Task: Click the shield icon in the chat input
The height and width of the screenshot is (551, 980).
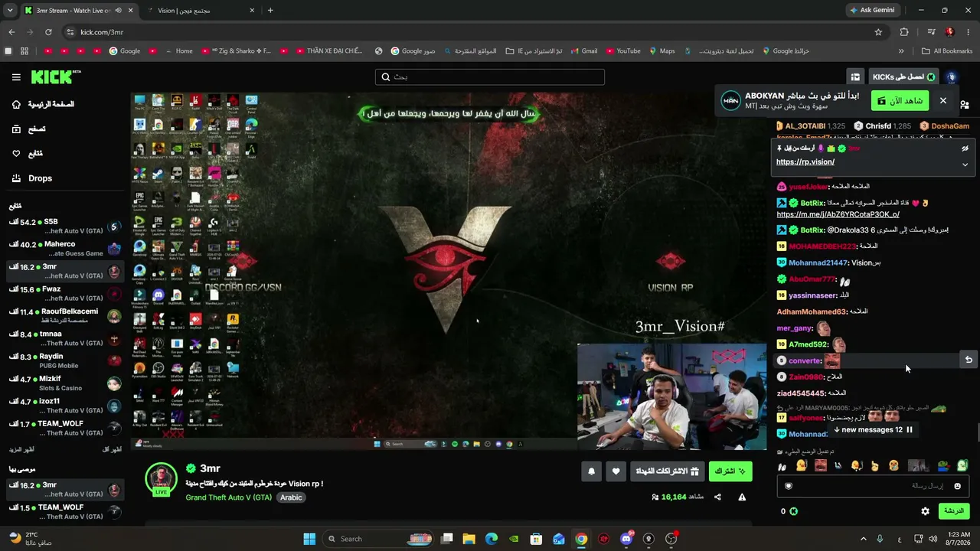Action: (789, 486)
